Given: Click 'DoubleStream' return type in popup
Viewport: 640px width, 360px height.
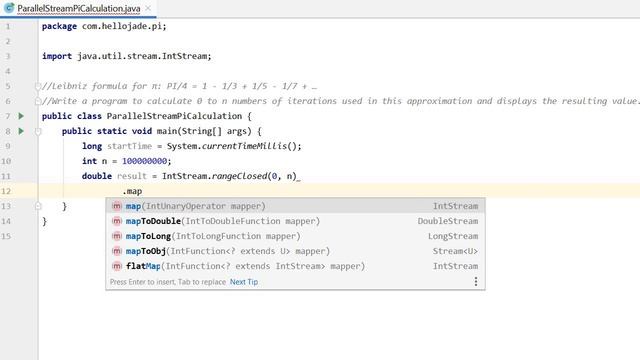Looking at the screenshot, I should [x=447, y=221].
